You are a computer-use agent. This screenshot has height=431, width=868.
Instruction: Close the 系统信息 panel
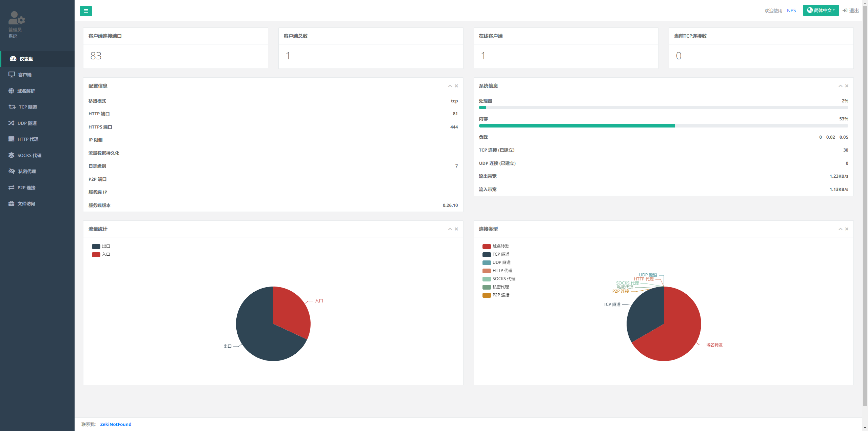coord(847,86)
